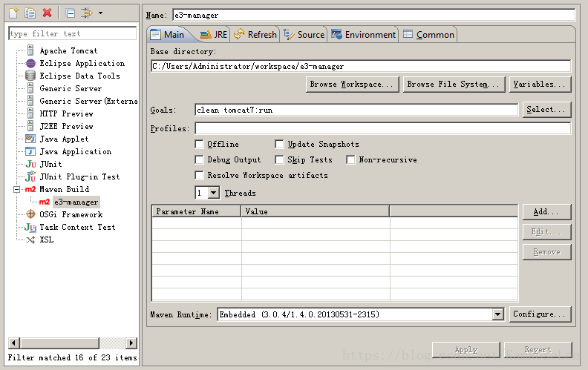This screenshot has width=588, height=370.
Task: Toggle Resolve Workspace artifacts checkbox
Action: (x=199, y=175)
